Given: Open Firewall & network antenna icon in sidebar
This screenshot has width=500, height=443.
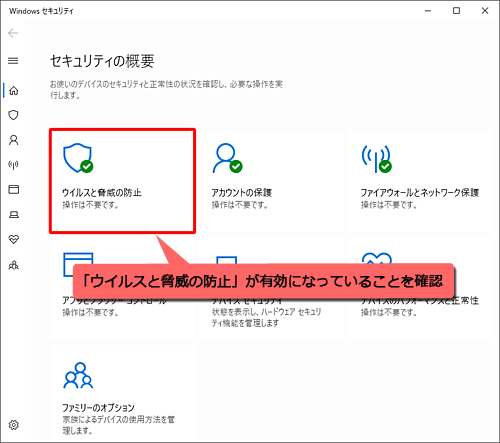Looking at the screenshot, I should [x=13, y=165].
